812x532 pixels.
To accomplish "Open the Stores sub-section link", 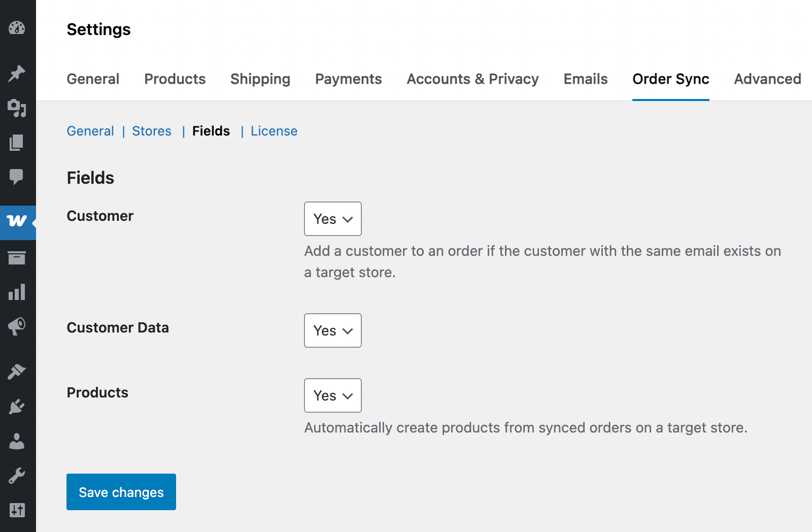I will click(x=152, y=131).
